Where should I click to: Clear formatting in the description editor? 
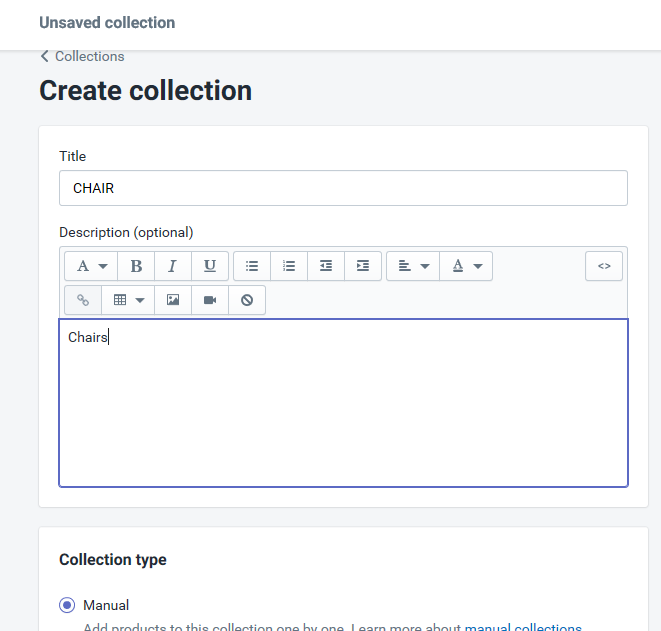[247, 300]
